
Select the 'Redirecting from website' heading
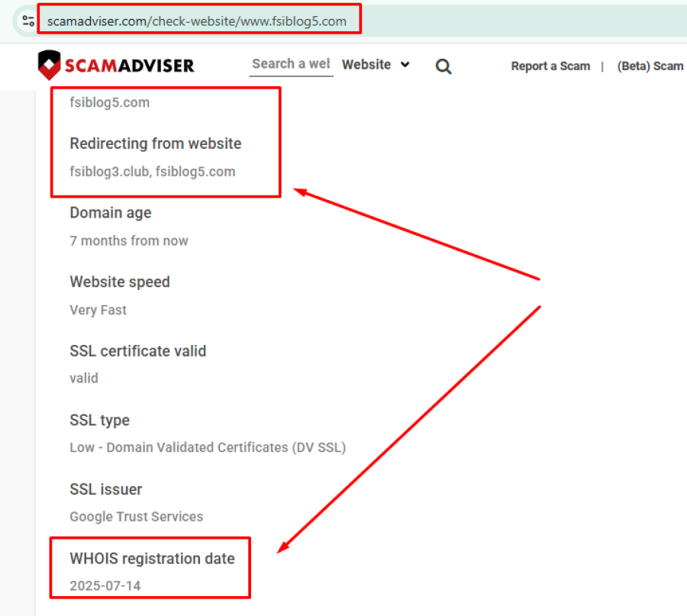coord(156,144)
